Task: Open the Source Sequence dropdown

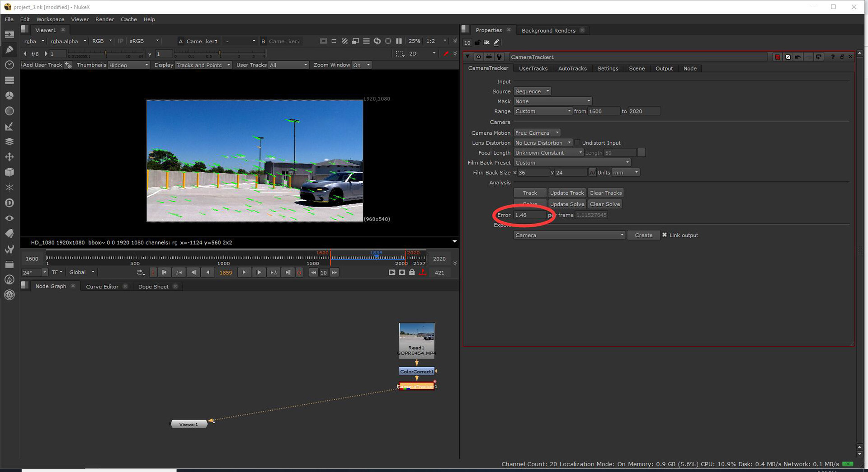Action: click(532, 91)
